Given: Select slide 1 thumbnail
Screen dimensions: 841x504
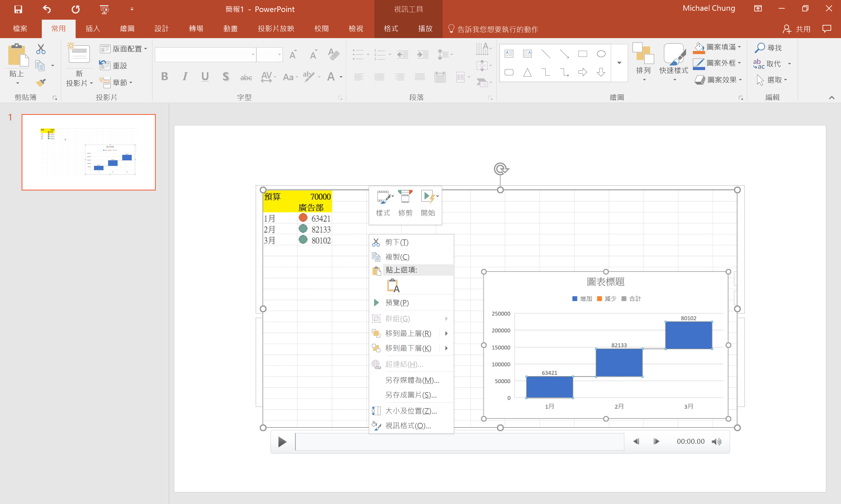Looking at the screenshot, I should pos(89,152).
